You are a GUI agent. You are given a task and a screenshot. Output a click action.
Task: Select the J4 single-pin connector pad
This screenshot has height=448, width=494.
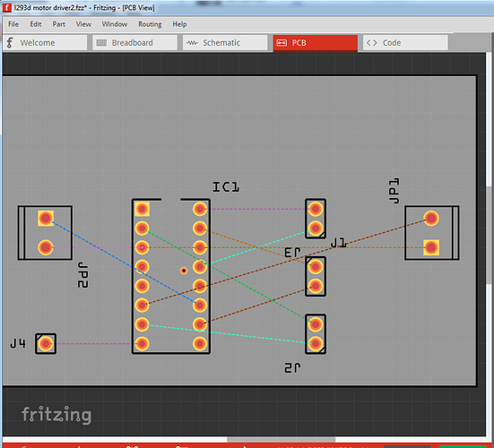(x=46, y=343)
